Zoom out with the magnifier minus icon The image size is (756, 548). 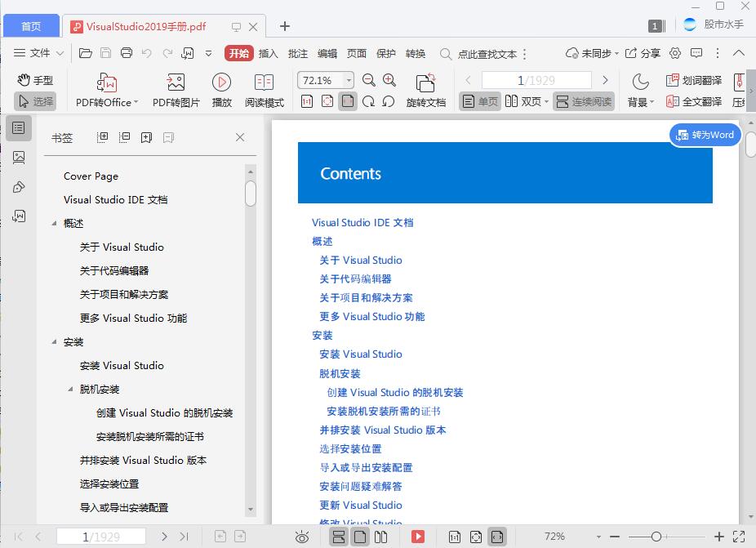369,80
